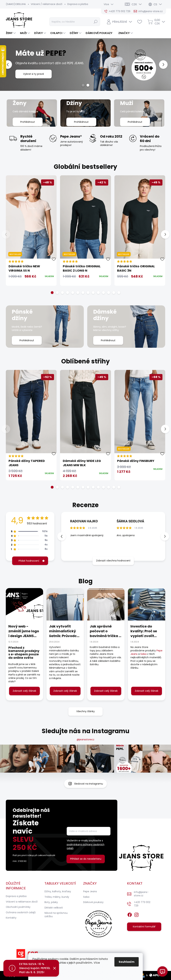Favorite the Pánské džíny FINSBURY product
171x980 pixels.
(x=162, y=454)
